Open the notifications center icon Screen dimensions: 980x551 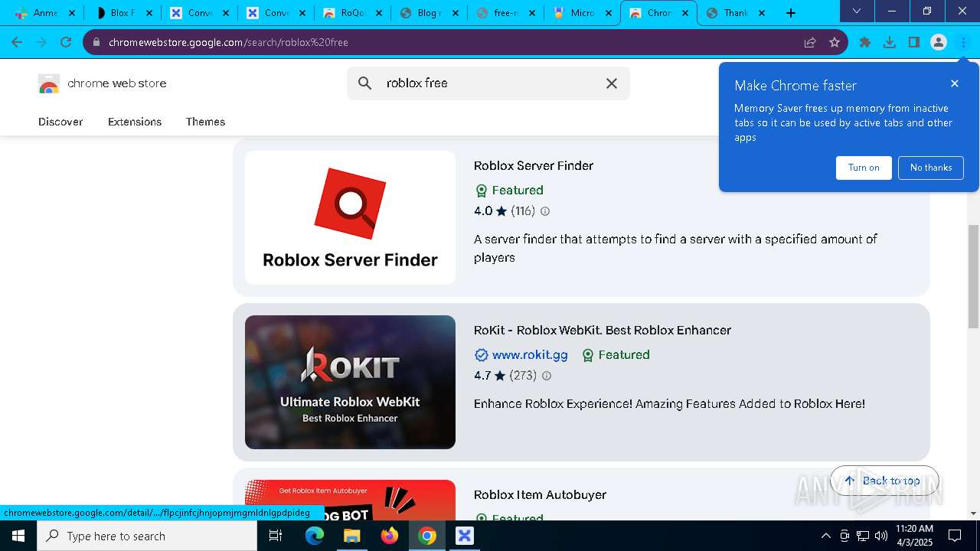(x=955, y=536)
